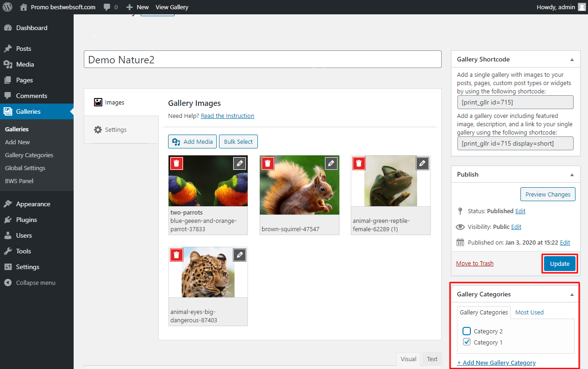588x369 pixels.
Task: Delete the leopard image
Action: tap(176, 255)
